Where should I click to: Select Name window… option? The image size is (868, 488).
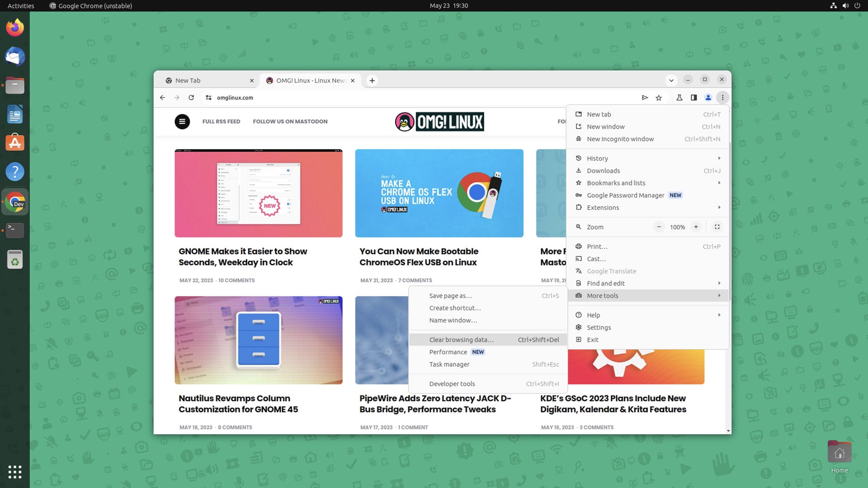[x=488, y=320]
